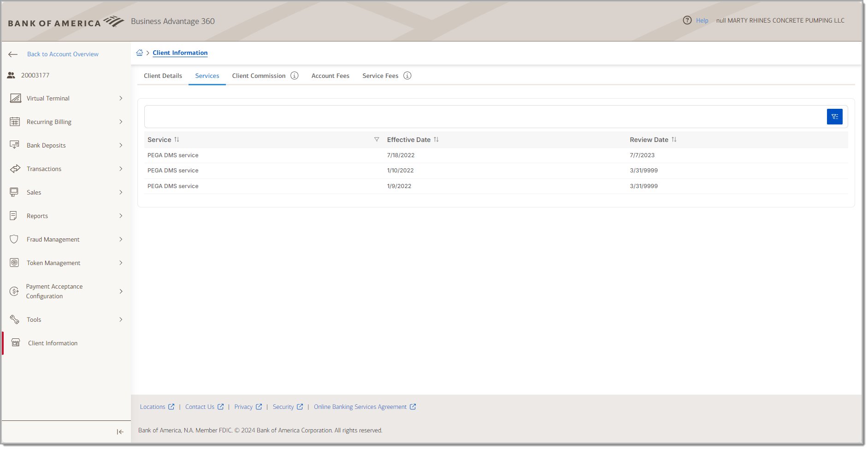The height and width of the screenshot is (449, 868).
Task: Expand the Sales menu chevron
Action: [120, 192]
